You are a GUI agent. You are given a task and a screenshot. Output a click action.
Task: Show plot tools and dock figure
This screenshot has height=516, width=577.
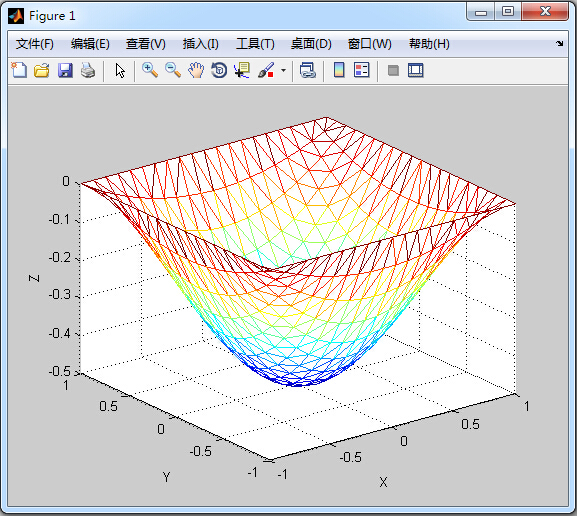pyautogui.click(x=416, y=70)
